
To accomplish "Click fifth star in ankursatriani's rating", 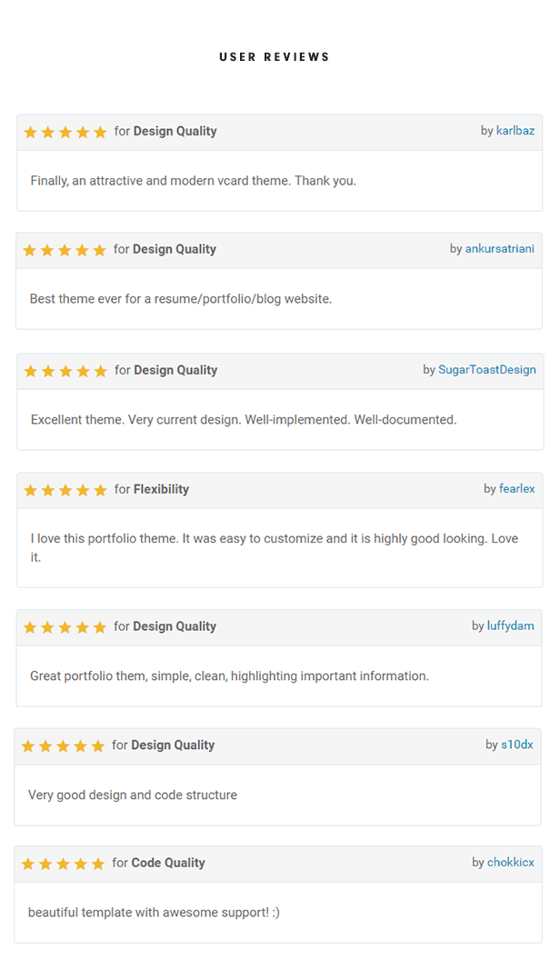I will [99, 250].
